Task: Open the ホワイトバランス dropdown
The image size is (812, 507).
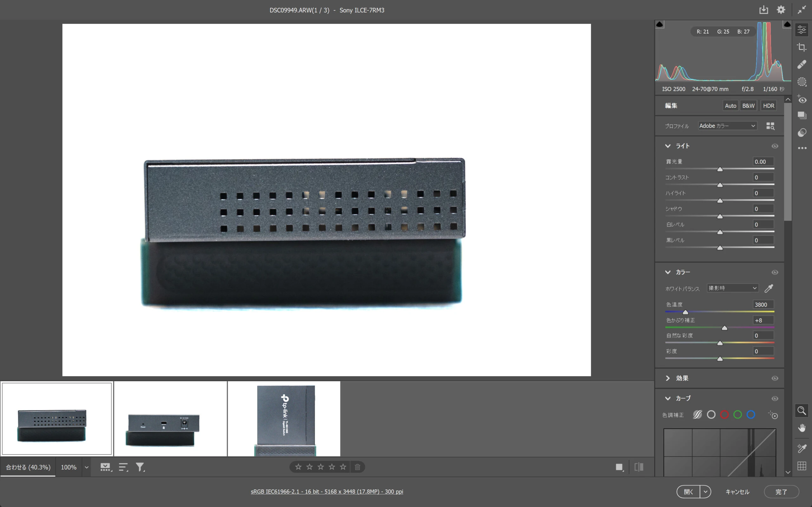Action: click(x=732, y=288)
